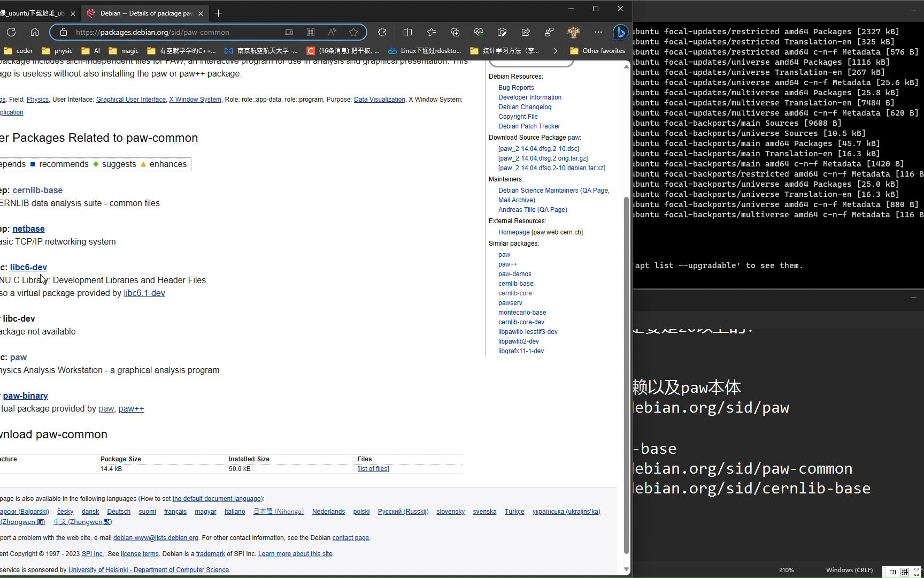Open the default document language link
924x578 pixels.
(x=217, y=499)
